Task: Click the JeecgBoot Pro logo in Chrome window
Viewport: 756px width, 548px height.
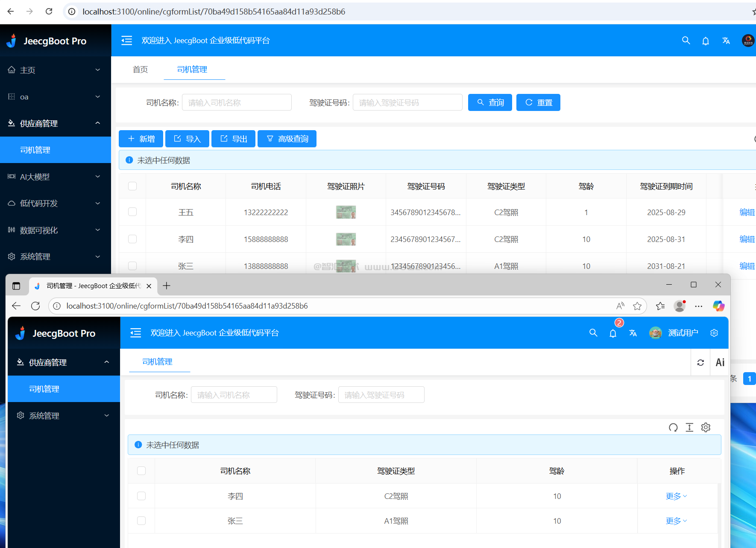Action: tap(47, 41)
